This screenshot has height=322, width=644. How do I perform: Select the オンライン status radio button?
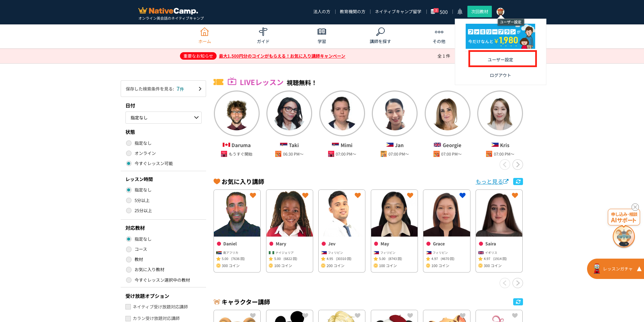(x=129, y=153)
